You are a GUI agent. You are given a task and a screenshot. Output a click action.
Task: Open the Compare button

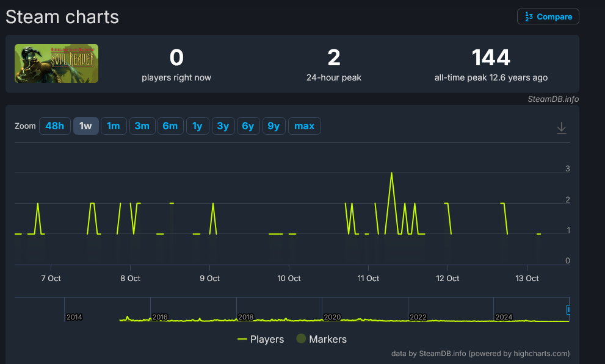point(548,16)
